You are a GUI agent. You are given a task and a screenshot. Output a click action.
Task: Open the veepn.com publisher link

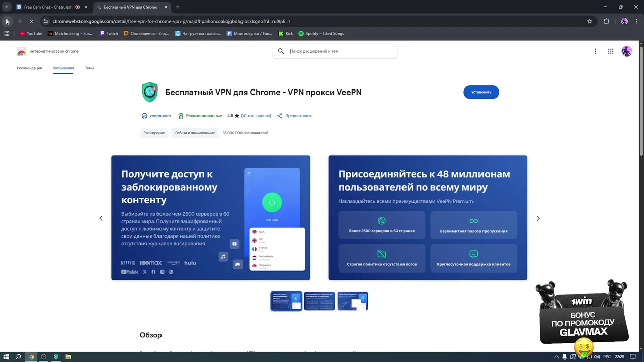tap(160, 116)
